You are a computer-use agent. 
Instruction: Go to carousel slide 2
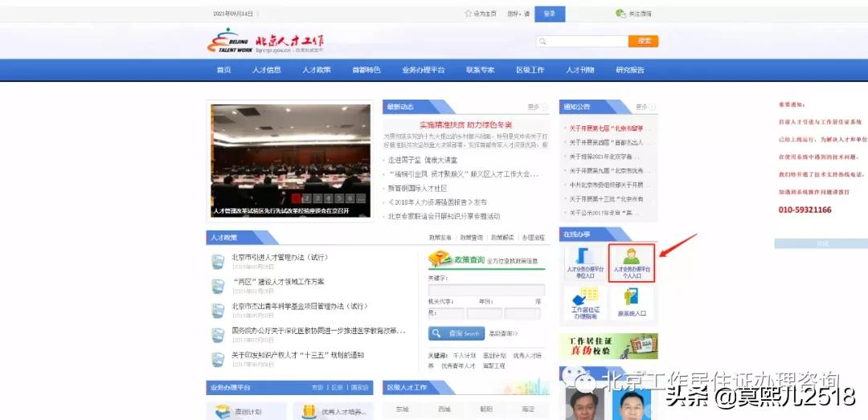(x=307, y=198)
